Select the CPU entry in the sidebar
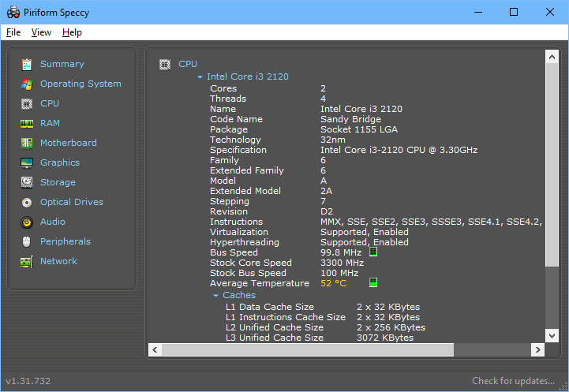569x392 pixels. click(50, 103)
